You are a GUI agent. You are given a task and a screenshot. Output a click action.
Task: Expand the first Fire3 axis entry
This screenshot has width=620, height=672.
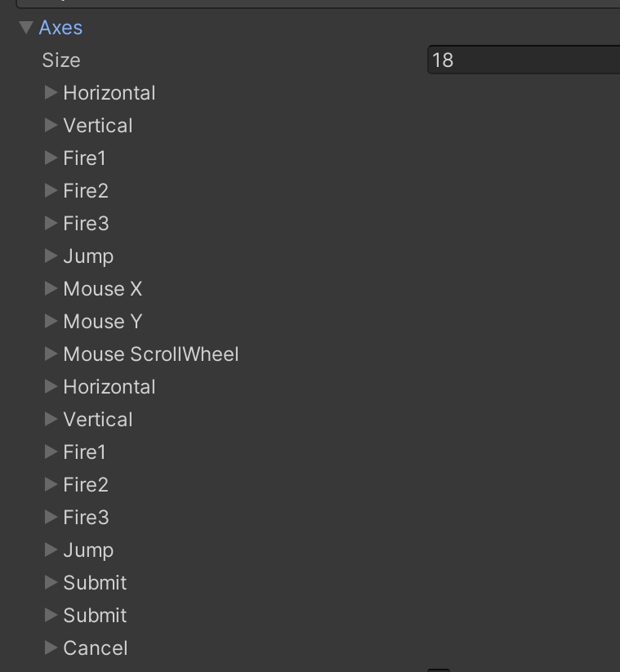coord(51,224)
